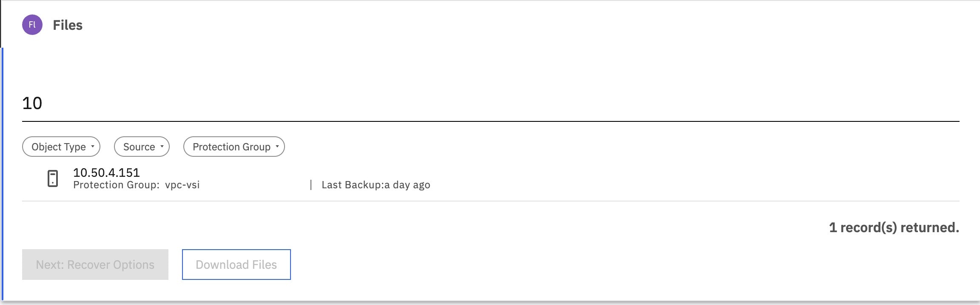
Task: Click the Next: Recover Options button
Action: pyautogui.click(x=94, y=264)
